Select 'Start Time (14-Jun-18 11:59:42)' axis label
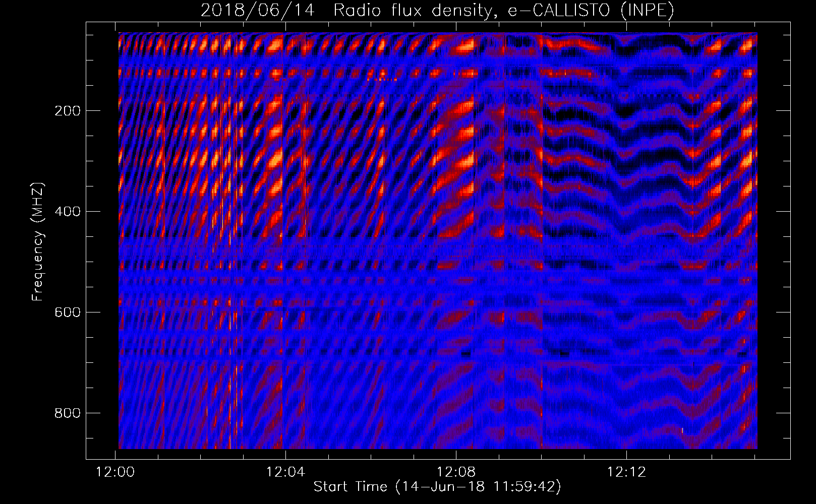The image size is (816, 504). tap(437, 487)
